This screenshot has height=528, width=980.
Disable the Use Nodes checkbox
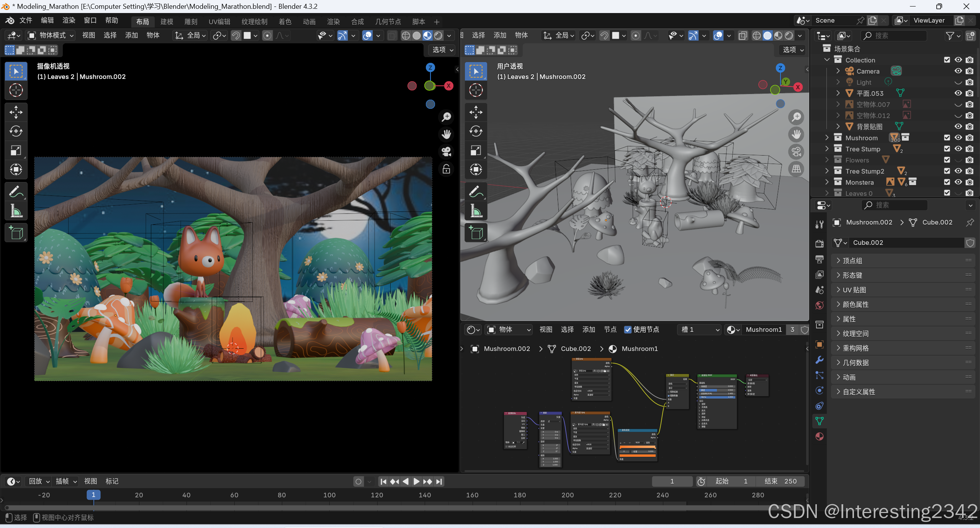tap(628, 330)
